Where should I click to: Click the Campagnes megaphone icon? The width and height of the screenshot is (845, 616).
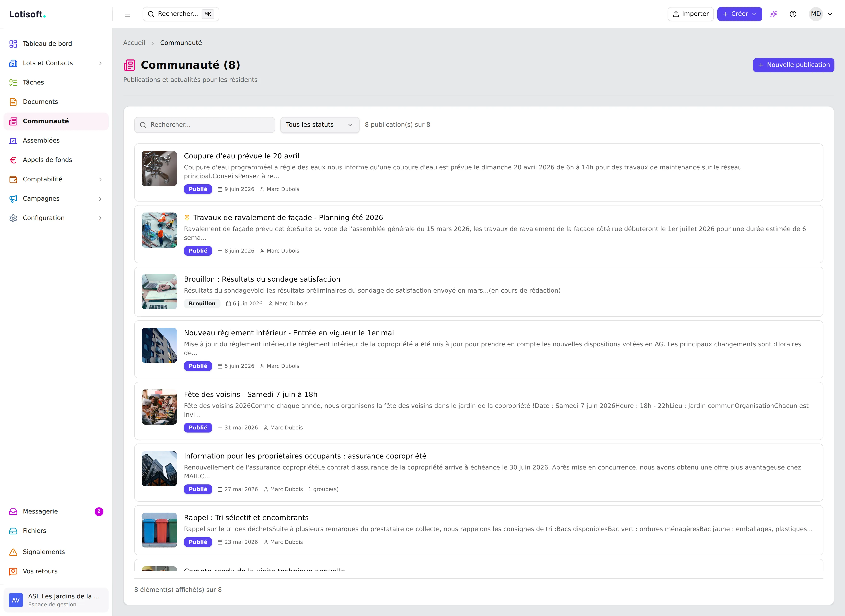pos(13,199)
